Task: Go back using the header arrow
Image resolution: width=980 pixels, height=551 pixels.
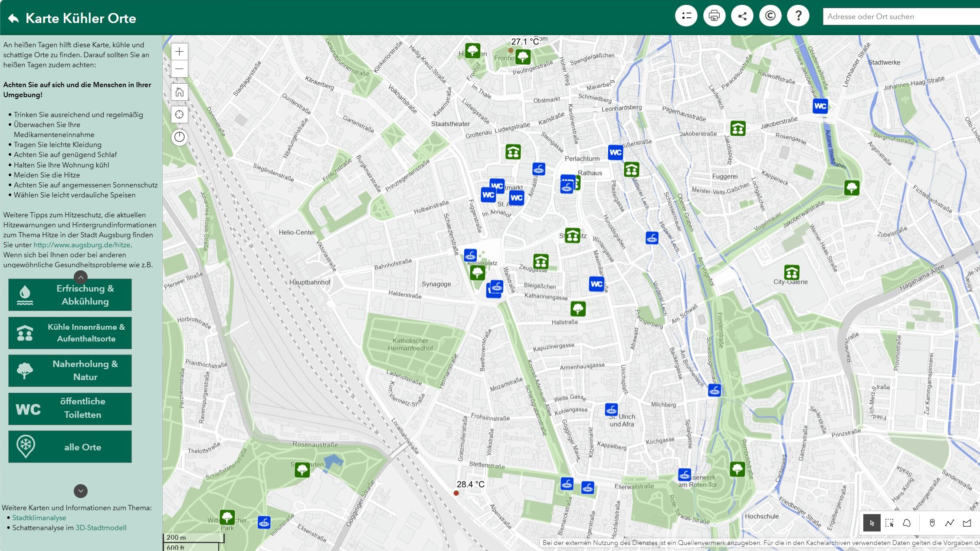Action: coord(13,18)
